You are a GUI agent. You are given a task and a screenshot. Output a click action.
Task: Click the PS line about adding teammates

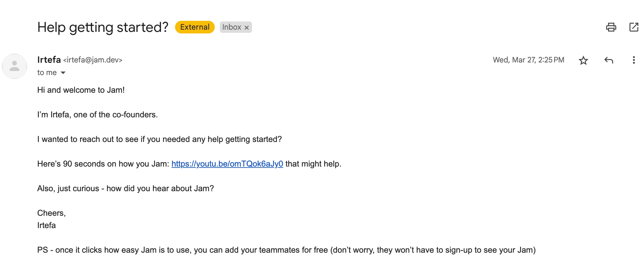[286, 250]
